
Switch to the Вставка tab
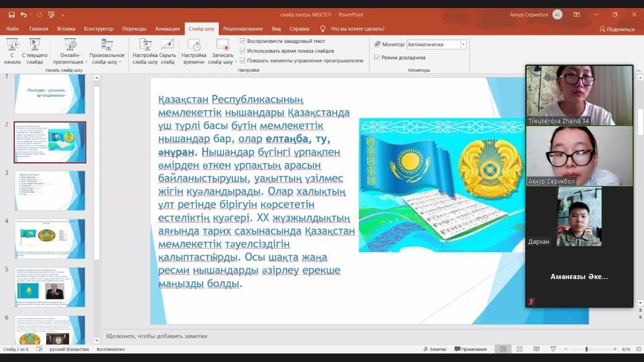point(66,29)
